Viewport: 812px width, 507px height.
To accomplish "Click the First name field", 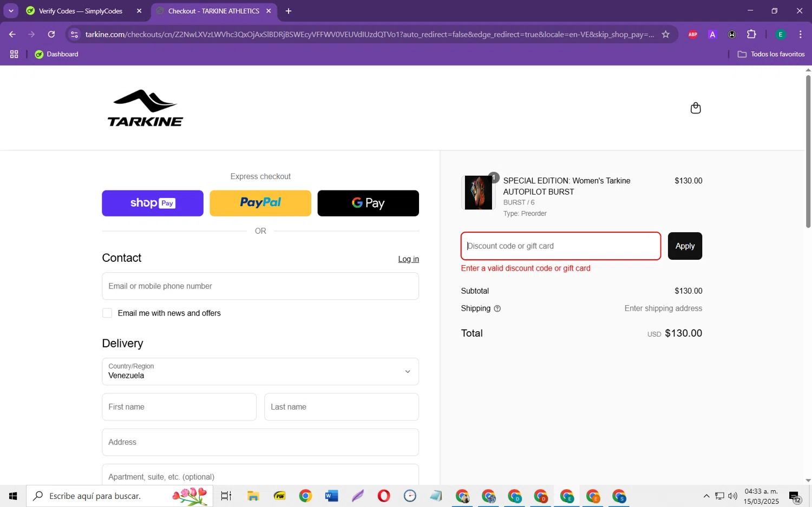I will pos(179,407).
